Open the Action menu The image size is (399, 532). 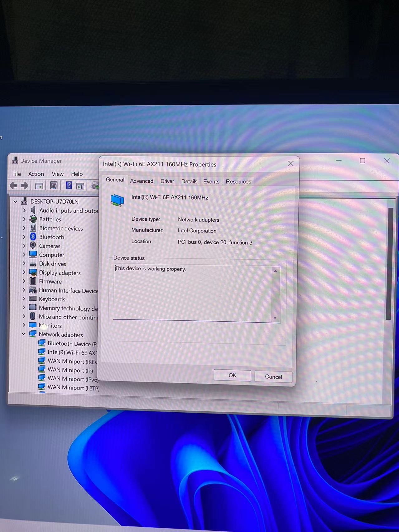[36, 174]
